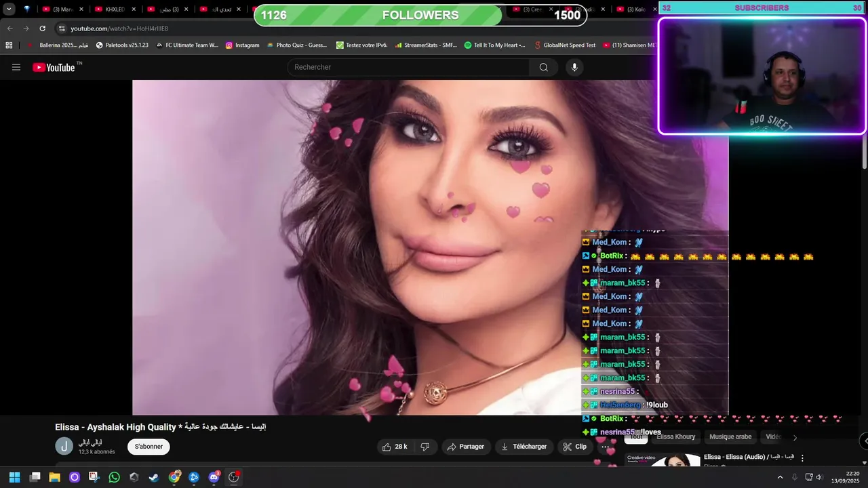Share the video with Partager
This screenshot has height=488, width=868.
pos(465,447)
